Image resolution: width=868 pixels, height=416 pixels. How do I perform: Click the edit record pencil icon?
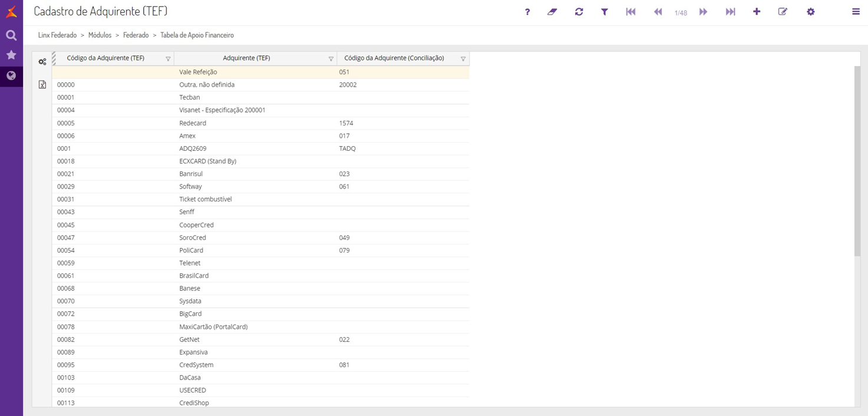click(x=783, y=12)
